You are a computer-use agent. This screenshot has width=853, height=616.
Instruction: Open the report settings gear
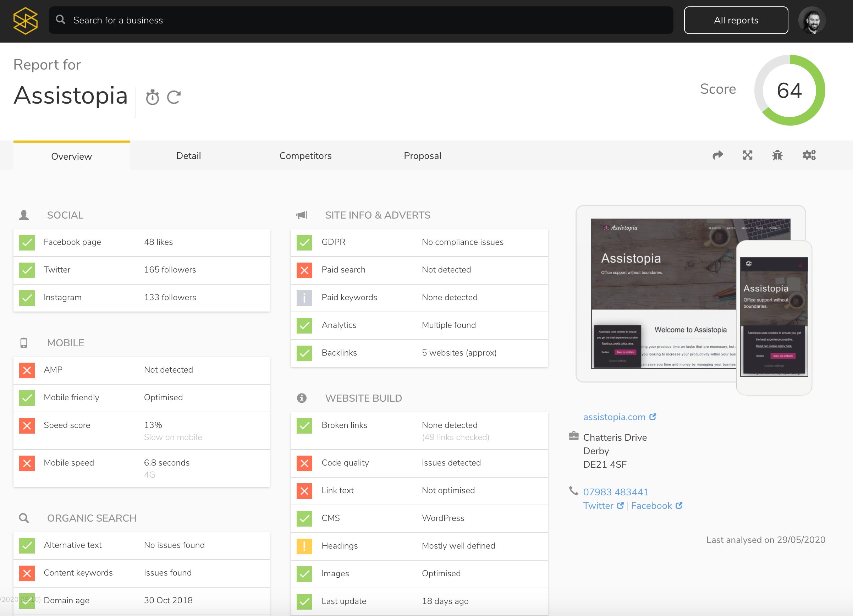(x=809, y=155)
